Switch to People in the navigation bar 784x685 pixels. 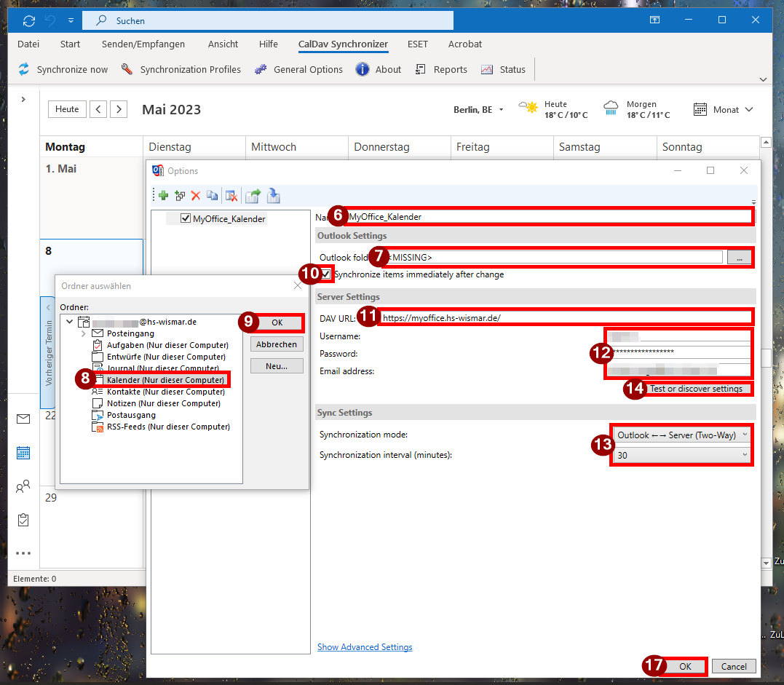(x=23, y=486)
